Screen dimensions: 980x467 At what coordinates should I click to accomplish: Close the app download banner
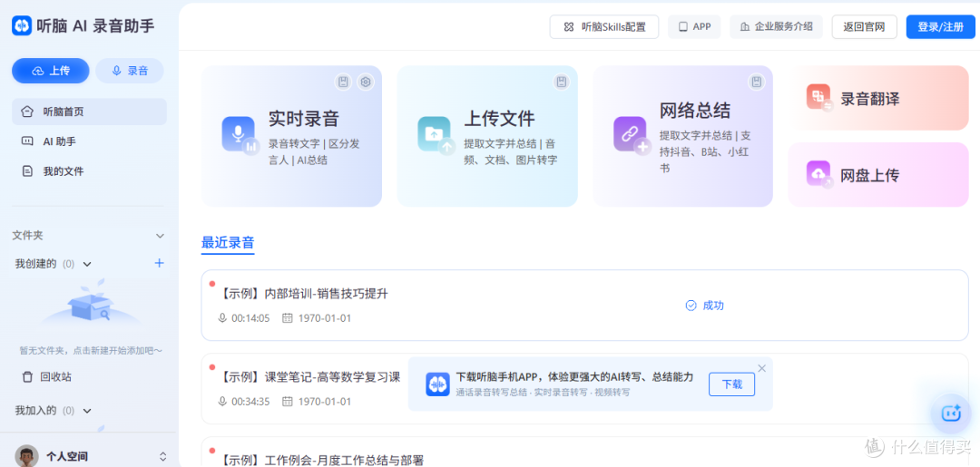click(761, 368)
